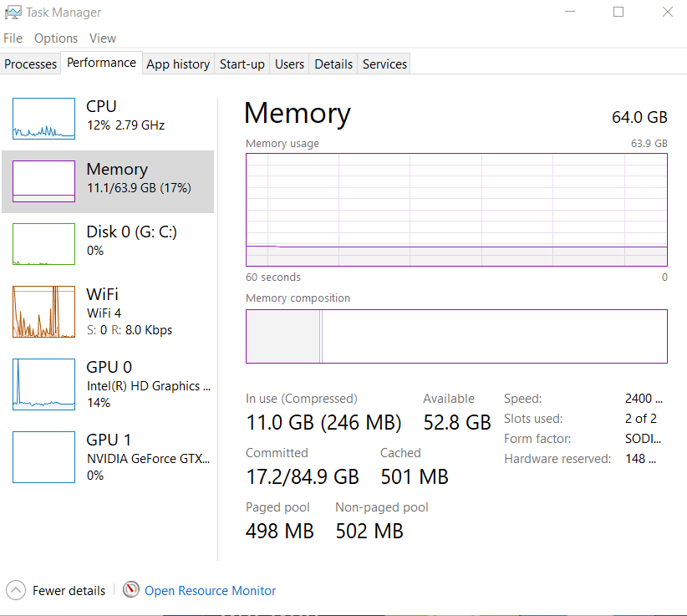Image resolution: width=687 pixels, height=616 pixels.
Task: Select the Memory graph thumbnail in sidebar
Action: coord(44,181)
